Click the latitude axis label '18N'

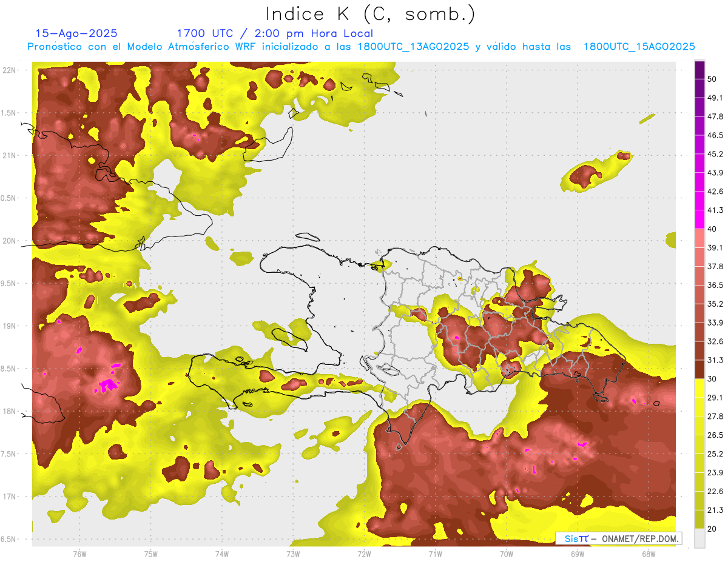pos(10,411)
